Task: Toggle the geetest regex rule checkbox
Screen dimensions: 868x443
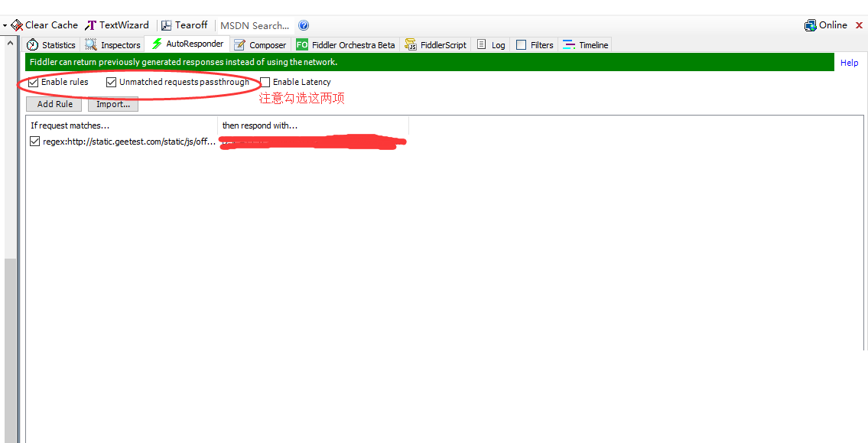Action: point(35,142)
